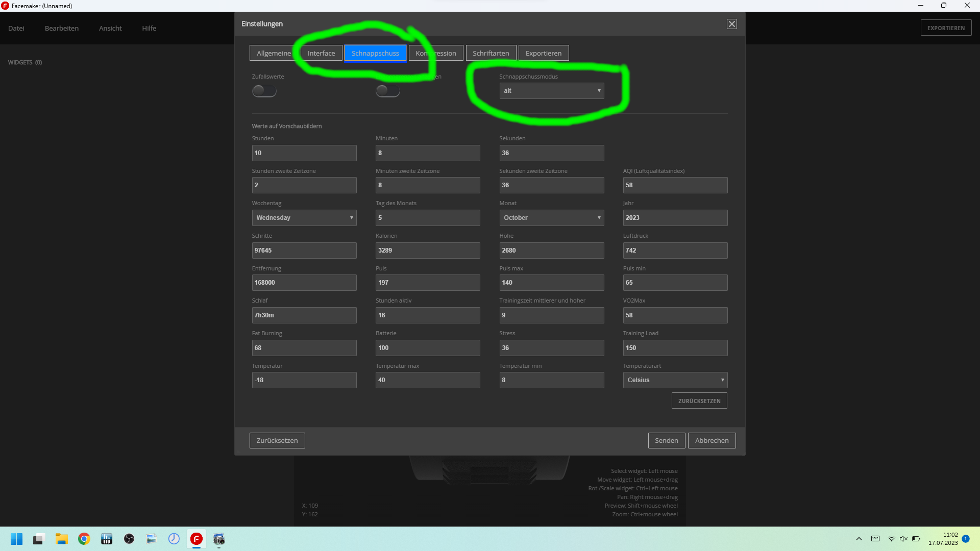Click the Senden button
This screenshot has width=980, height=551.
666,440
